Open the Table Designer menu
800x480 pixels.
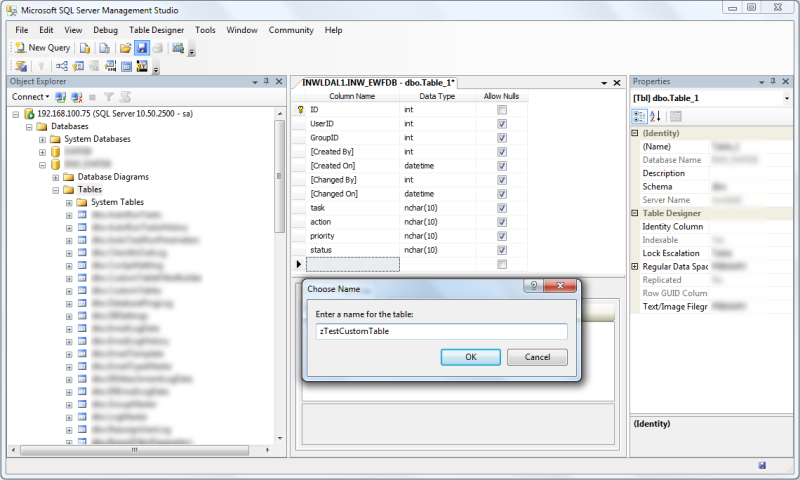click(x=156, y=30)
